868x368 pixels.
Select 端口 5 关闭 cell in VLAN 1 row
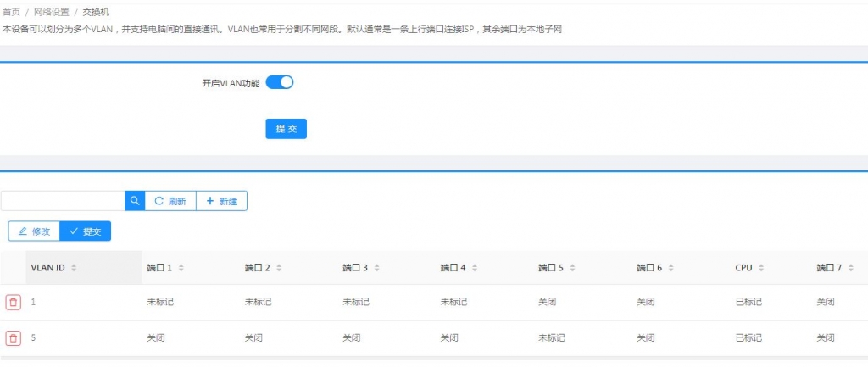(547, 302)
